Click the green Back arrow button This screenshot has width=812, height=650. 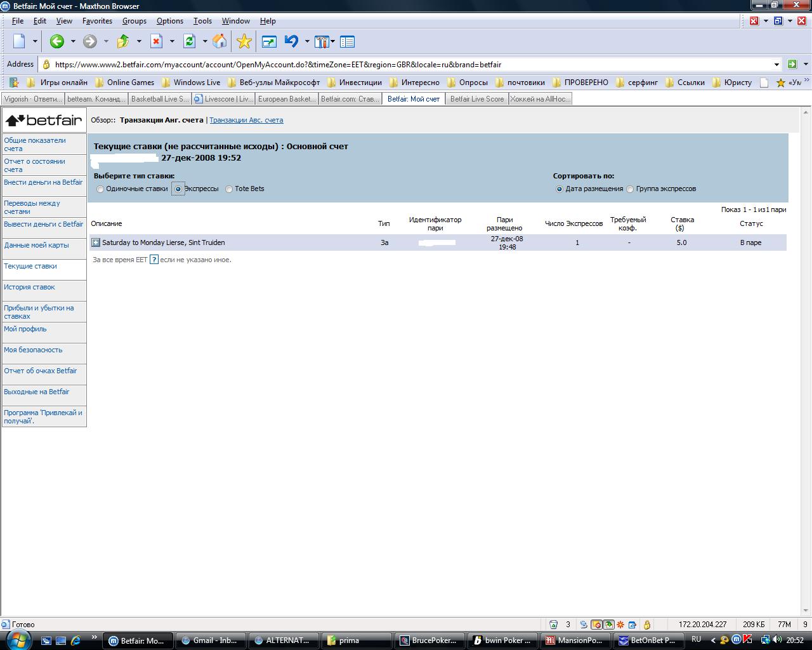(57, 42)
